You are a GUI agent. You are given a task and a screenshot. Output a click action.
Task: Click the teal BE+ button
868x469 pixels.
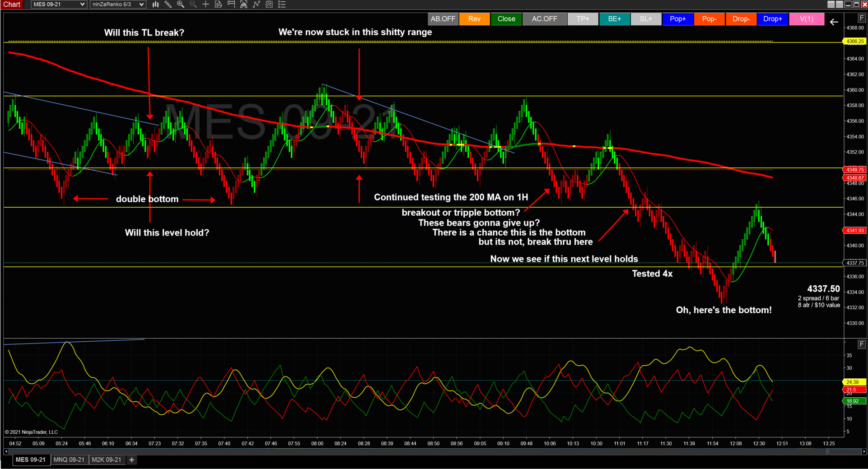click(615, 19)
